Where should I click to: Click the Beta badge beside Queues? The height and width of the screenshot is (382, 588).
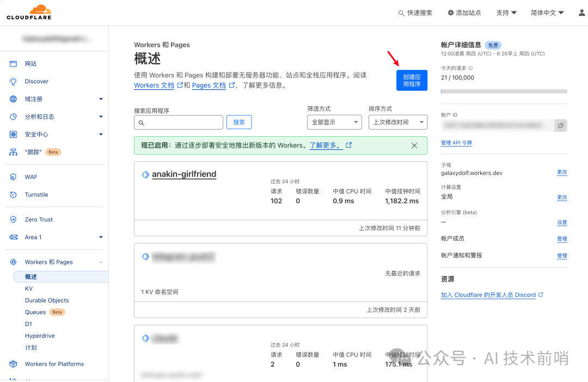point(57,312)
